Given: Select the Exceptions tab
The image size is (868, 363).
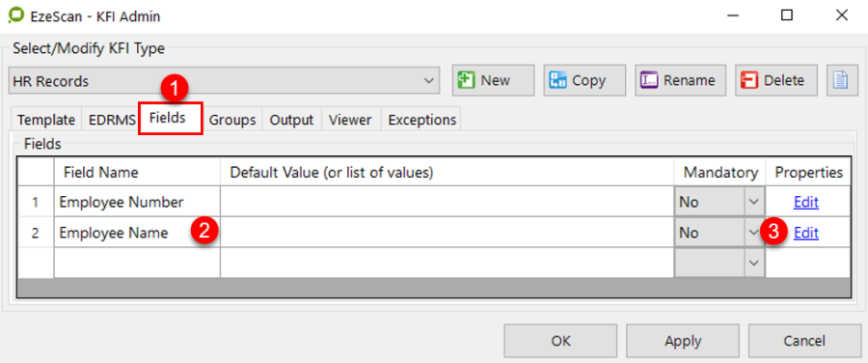Looking at the screenshot, I should tap(421, 120).
